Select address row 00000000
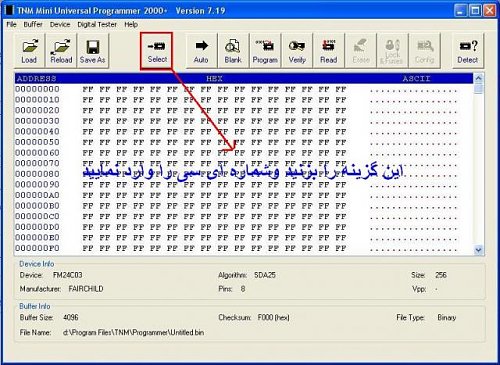Viewport: 500px width, 365px height. click(x=37, y=89)
